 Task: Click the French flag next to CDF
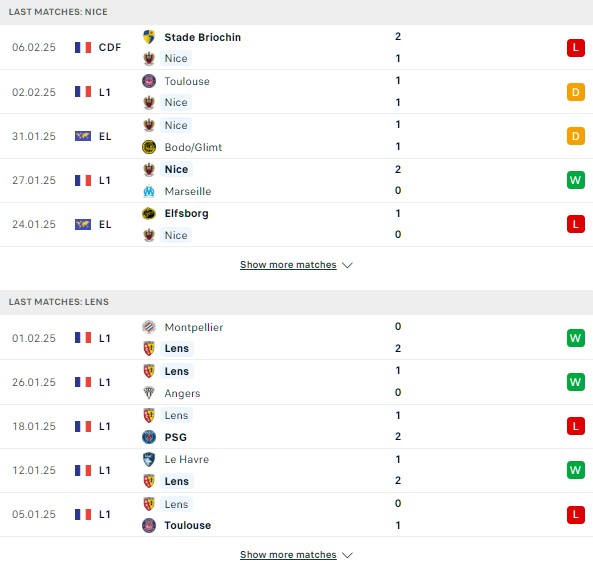pos(83,48)
